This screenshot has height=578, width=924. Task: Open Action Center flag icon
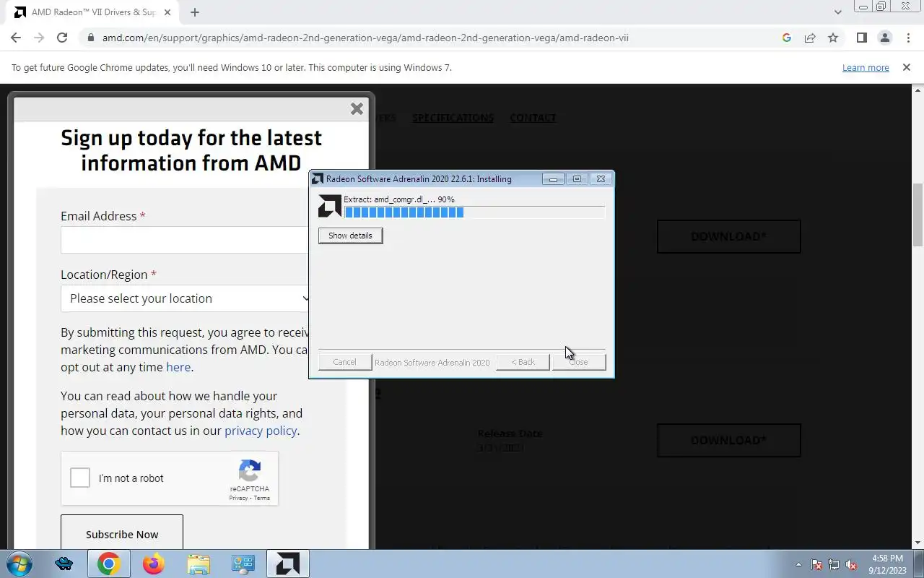[816, 565]
